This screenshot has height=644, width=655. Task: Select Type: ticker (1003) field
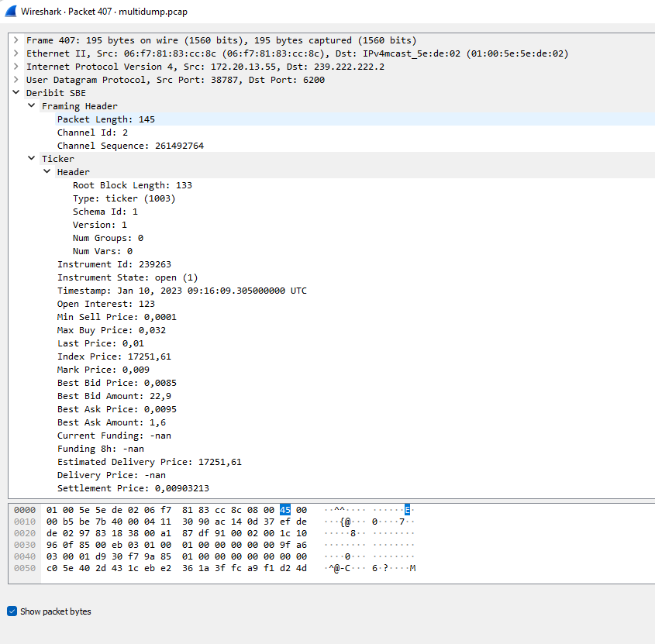point(124,198)
